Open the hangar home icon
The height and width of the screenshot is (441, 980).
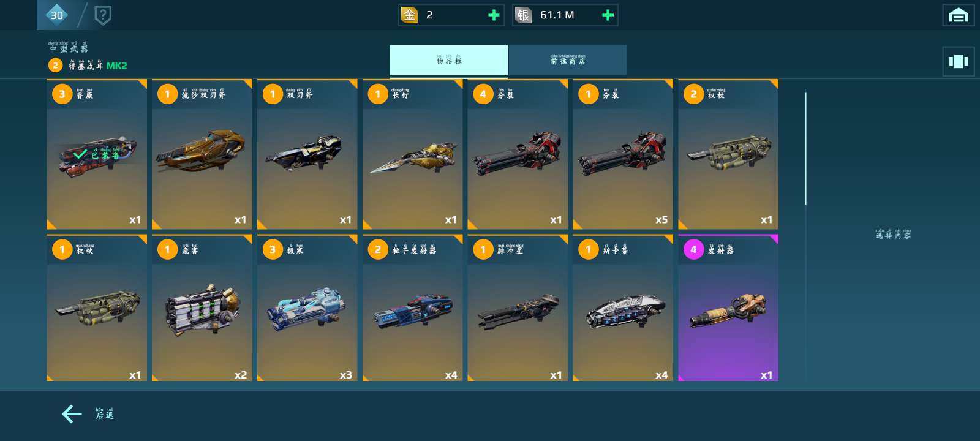click(x=959, y=15)
